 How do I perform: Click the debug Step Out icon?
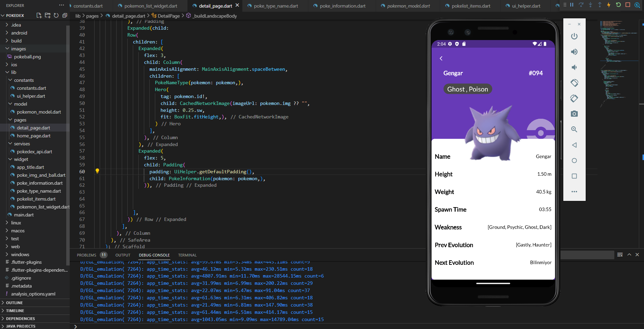click(x=600, y=5)
